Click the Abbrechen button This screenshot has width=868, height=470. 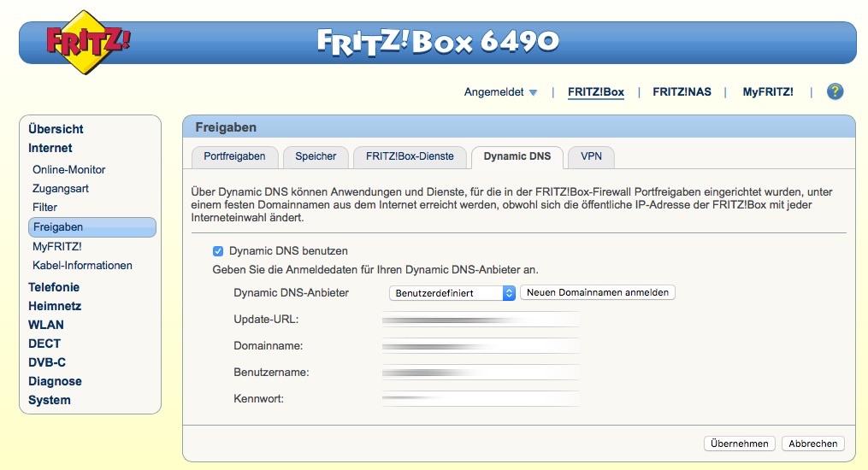coord(812,444)
